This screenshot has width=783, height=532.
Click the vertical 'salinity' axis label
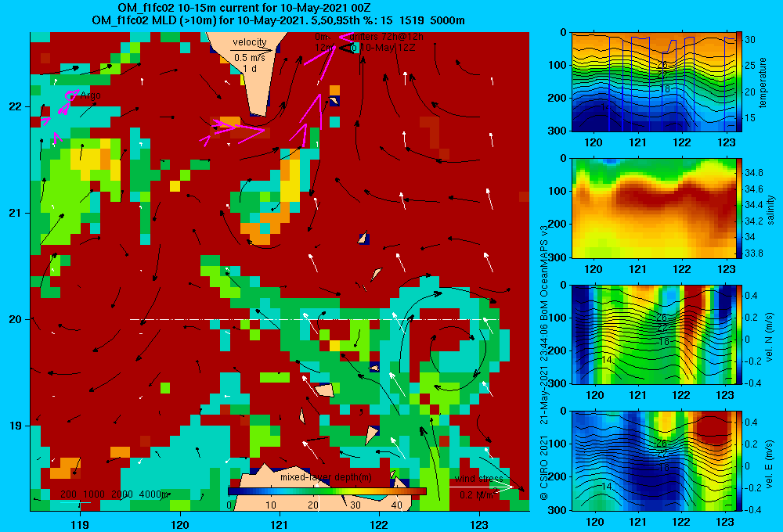coord(770,210)
